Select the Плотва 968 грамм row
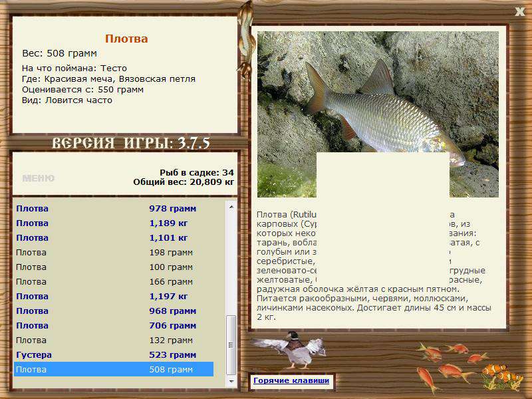Image resolution: width=532 pixels, height=399 pixels. tap(114, 311)
